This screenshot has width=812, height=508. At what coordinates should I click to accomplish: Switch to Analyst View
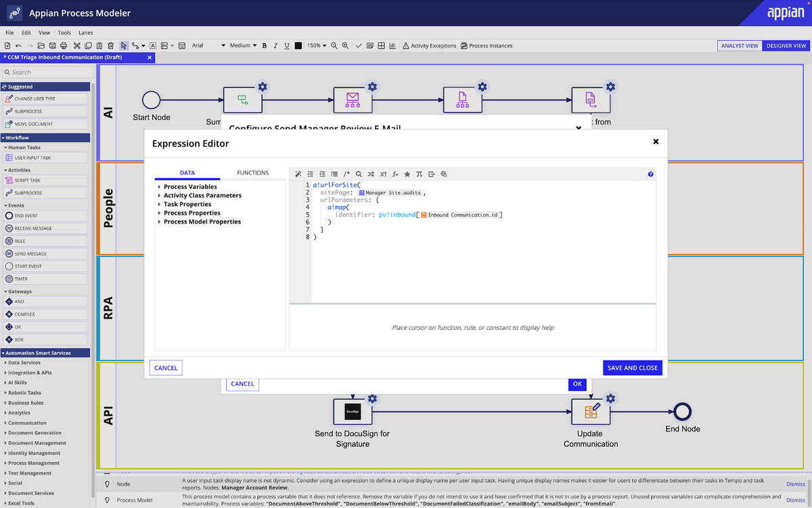[x=740, y=45]
